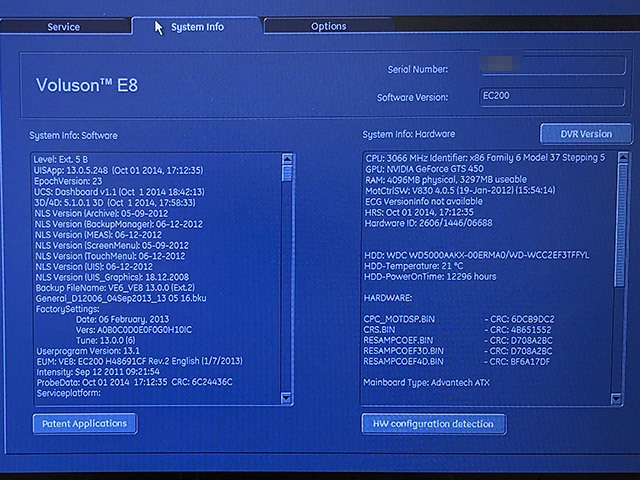Image resolution: width=640 pixels, height=480 pixels.
Task: Select the 'HARDWARE:' heading line
Action: click(x=388, y=298)
